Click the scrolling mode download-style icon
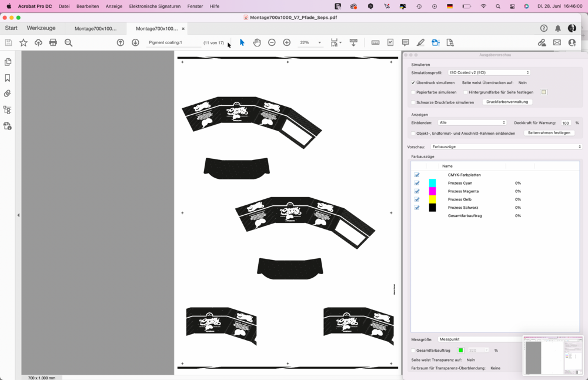This screenshot has width=588, height=380. (x=353, y=43)
